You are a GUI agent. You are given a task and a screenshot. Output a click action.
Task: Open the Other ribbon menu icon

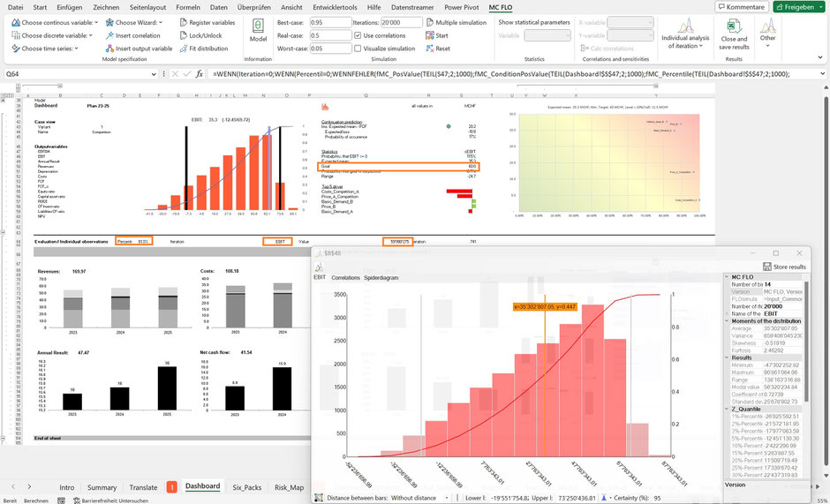(767, 26)
